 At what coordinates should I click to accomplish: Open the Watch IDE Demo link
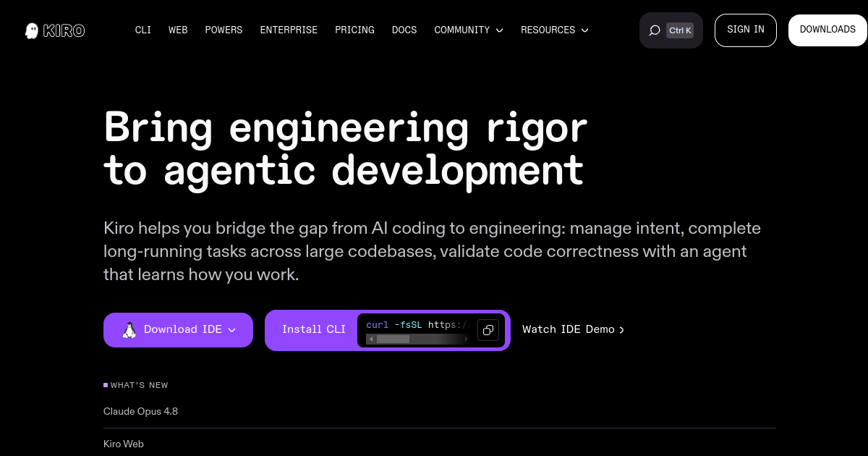(574, 329)
